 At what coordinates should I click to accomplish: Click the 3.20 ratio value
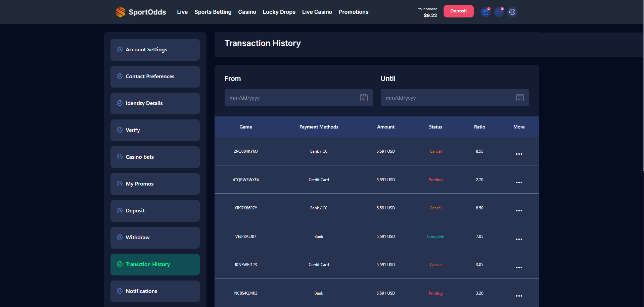[479, 293]
